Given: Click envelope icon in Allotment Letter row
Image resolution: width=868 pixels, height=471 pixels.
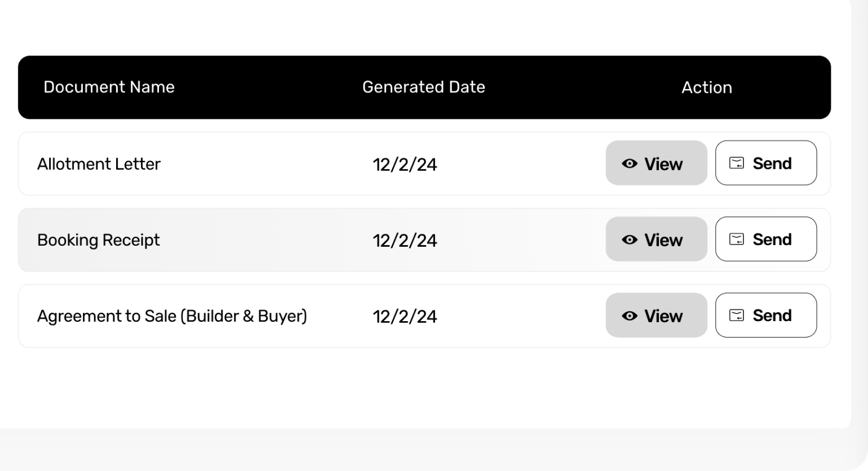Looking at the screenshot, I should tap(737, 163).
